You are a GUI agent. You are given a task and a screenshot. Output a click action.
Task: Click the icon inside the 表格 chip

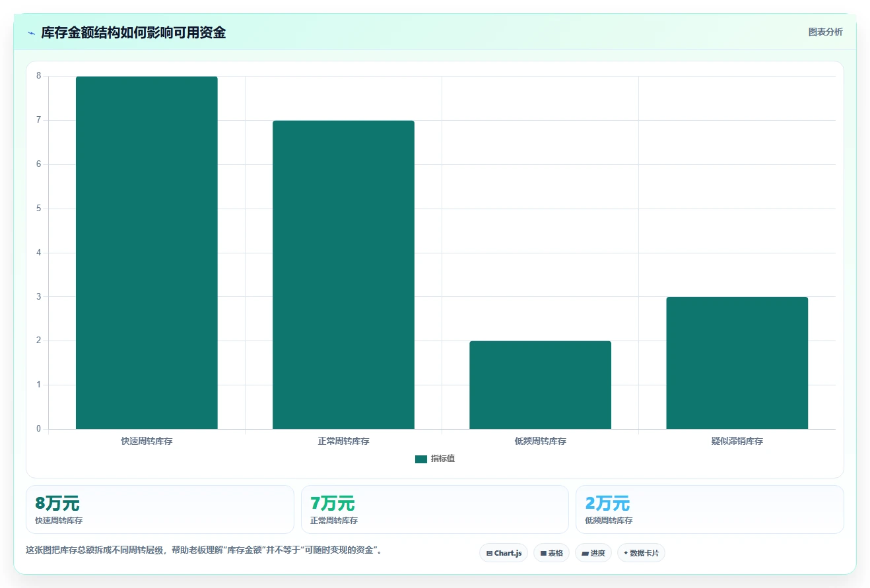tap(543, 553)
